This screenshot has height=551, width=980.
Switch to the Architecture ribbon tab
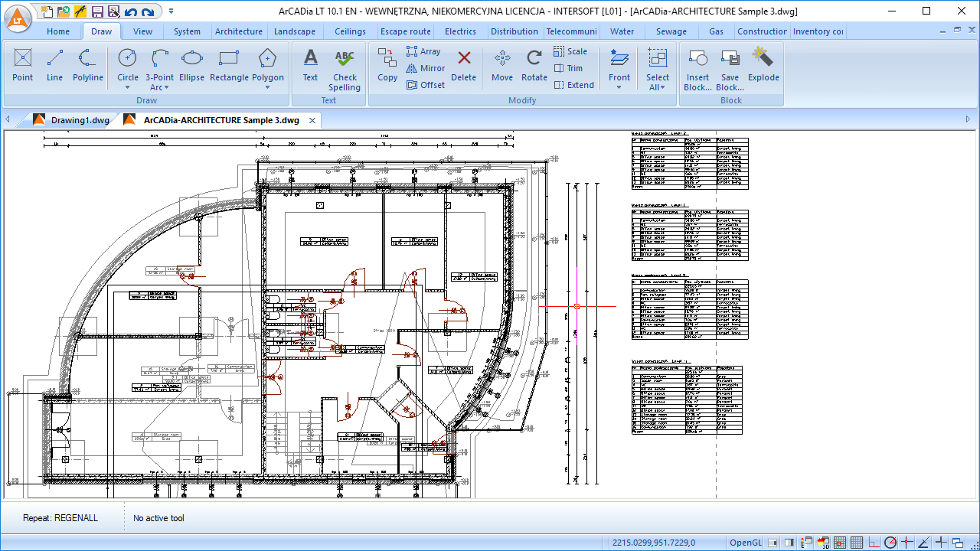[x=239, y=31]
